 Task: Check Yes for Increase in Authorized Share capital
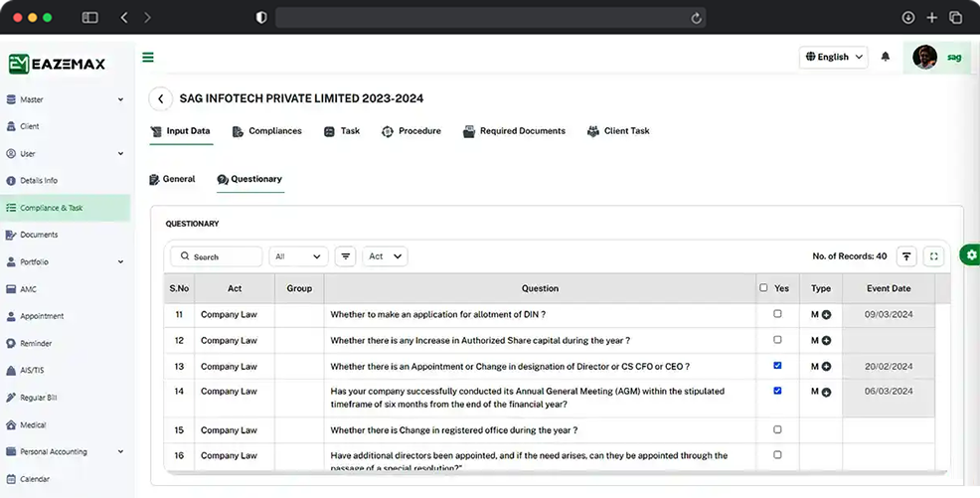click(x=777, y=340)
